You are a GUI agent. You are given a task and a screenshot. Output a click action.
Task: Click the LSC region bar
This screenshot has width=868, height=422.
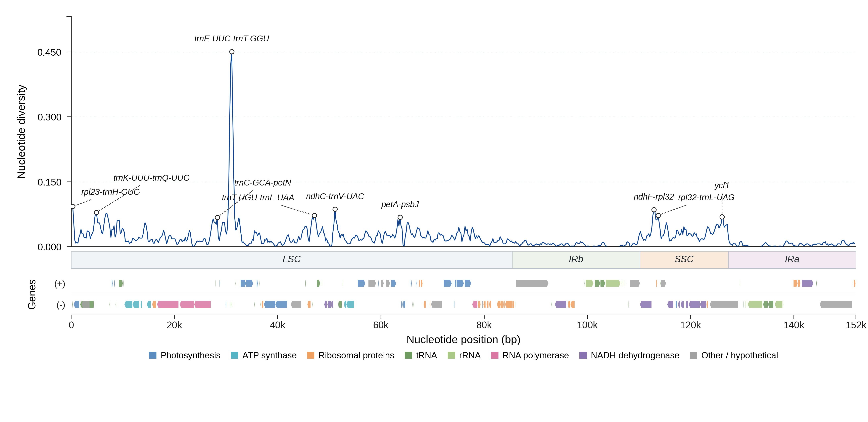[x=292, y=260]
